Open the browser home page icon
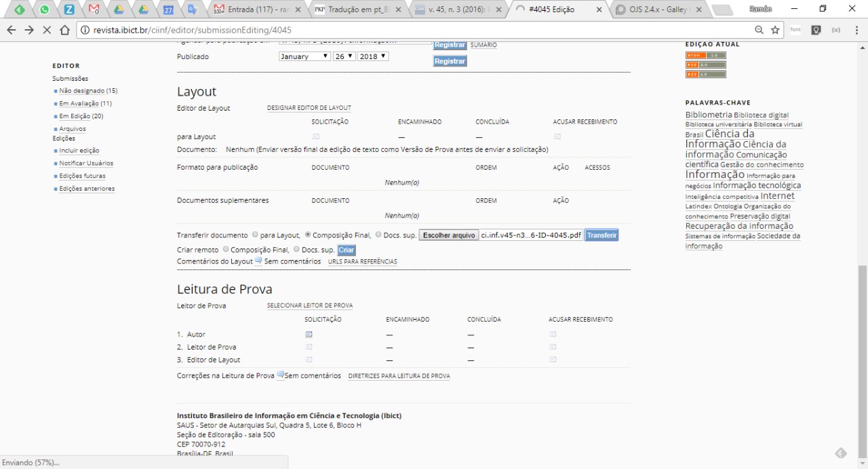The image size is (868, 469). [x=65, y=30]
